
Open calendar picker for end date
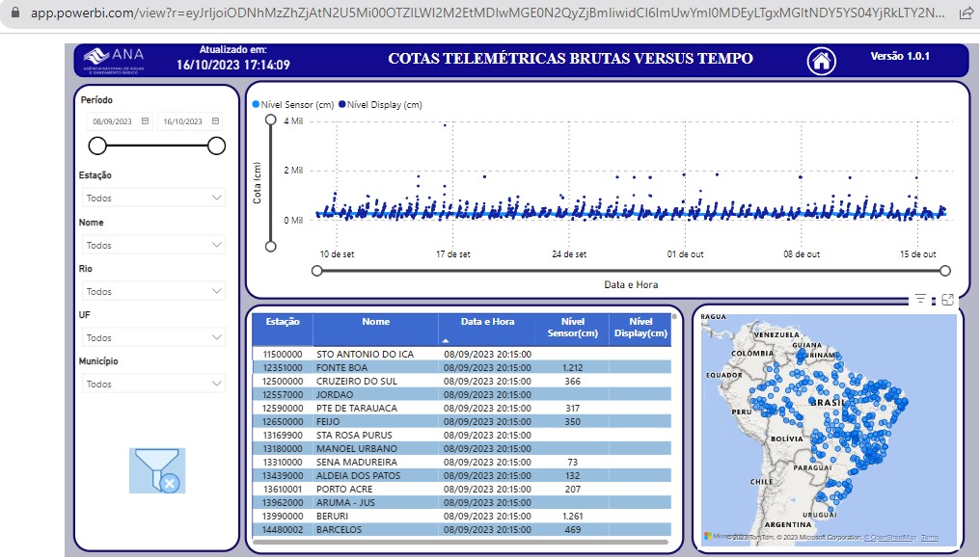click(x=216, y=121)
